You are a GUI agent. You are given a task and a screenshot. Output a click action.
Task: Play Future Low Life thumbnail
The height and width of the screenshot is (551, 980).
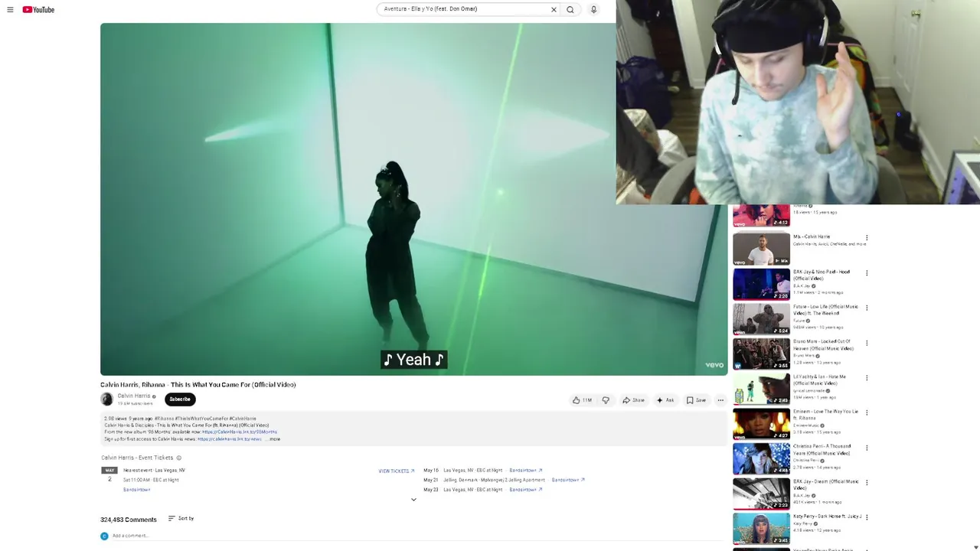click(x=761, y=320)
